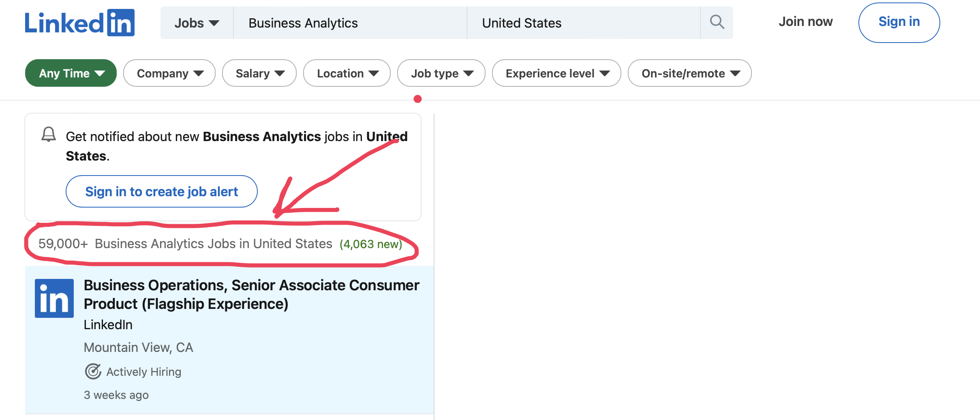The height and width of the screenshot is (420, 980).
Task: Click the job alert bell icon
Action: coord(49,134)
